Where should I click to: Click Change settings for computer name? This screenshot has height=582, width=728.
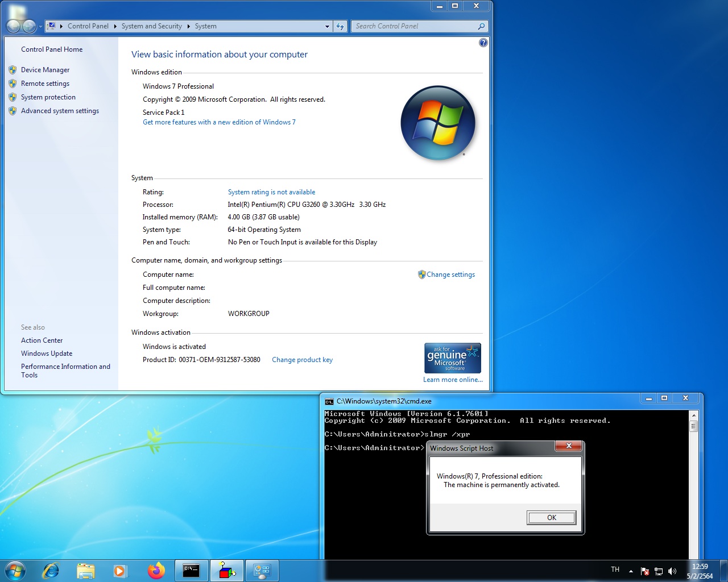tap(450, 275)
